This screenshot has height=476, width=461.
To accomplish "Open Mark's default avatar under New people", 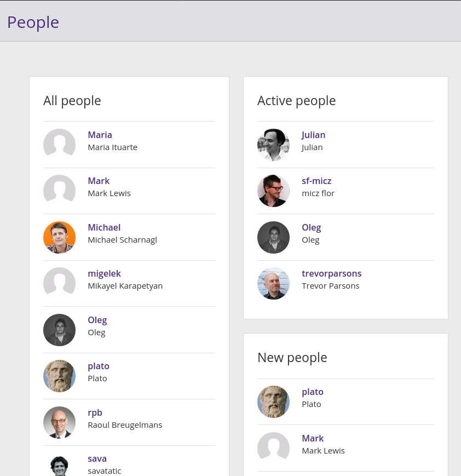I will click(273, 449).
